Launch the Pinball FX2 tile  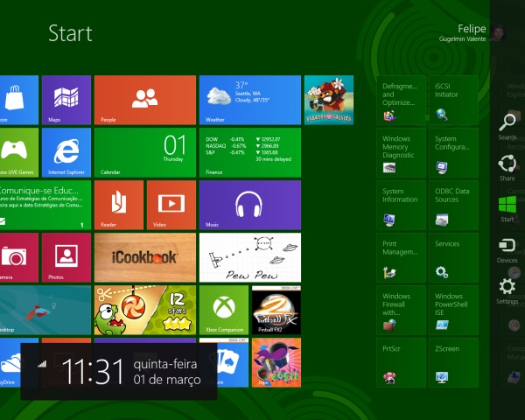276,310
